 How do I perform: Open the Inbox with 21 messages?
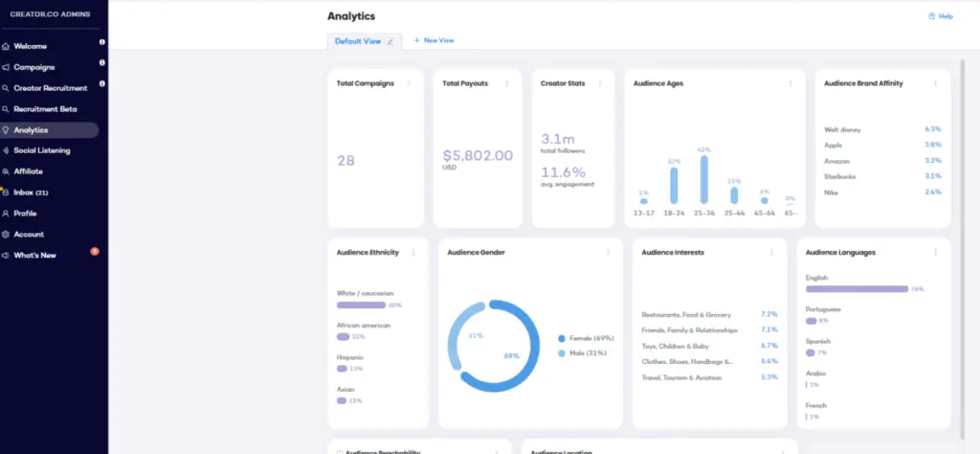tap(31, 193)
